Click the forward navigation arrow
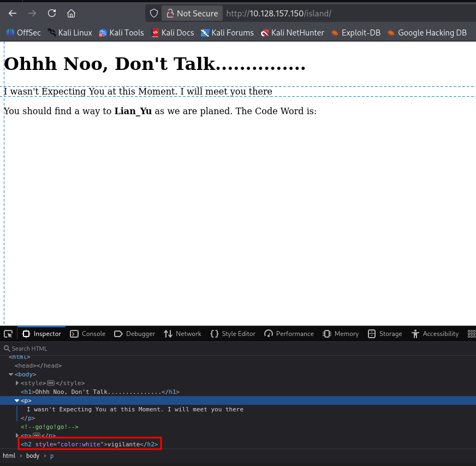476x466 pixels. (x=32, y=13)
